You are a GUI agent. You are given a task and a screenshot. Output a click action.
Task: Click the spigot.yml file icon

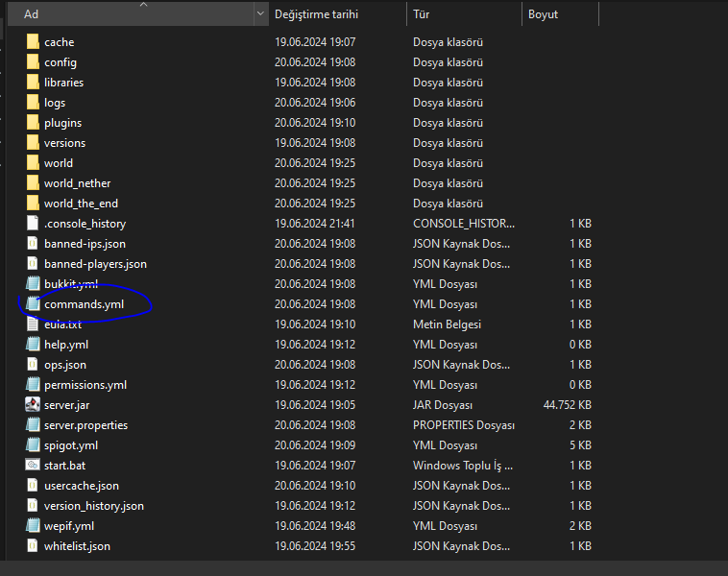tap(33, 445)
